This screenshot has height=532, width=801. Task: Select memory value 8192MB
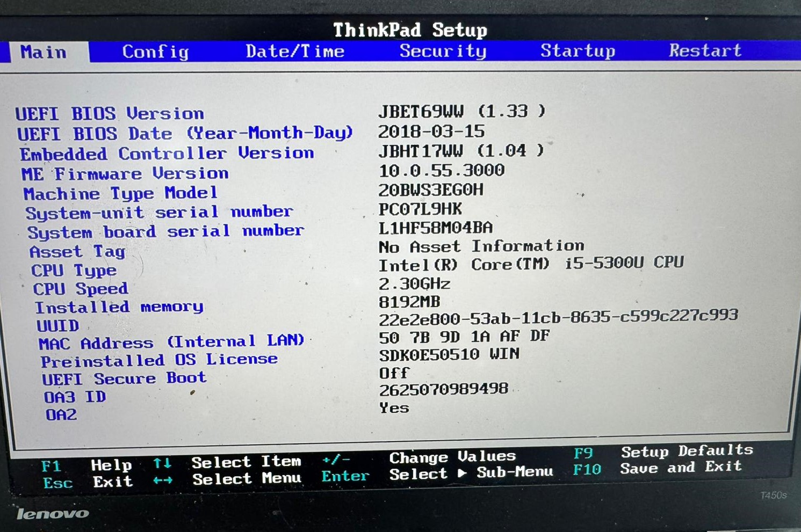click(x=409, y=302)
